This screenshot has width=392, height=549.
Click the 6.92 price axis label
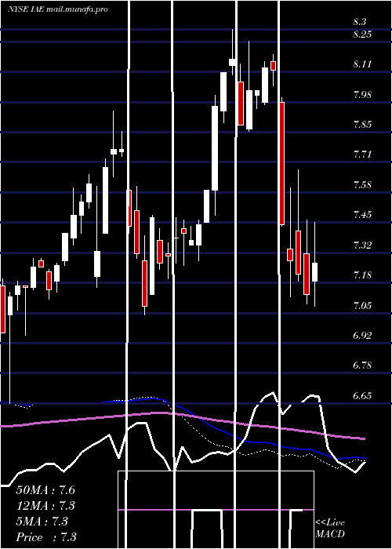coord(362,336)
